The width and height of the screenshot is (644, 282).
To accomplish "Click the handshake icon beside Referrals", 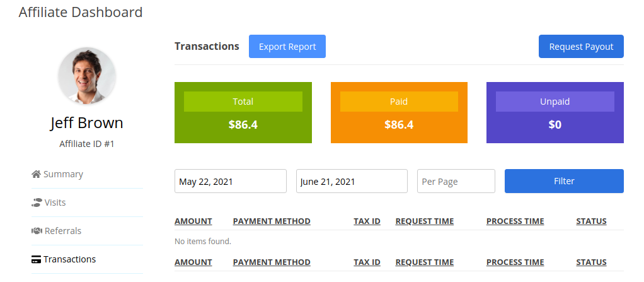I will [x=37, y=231].
